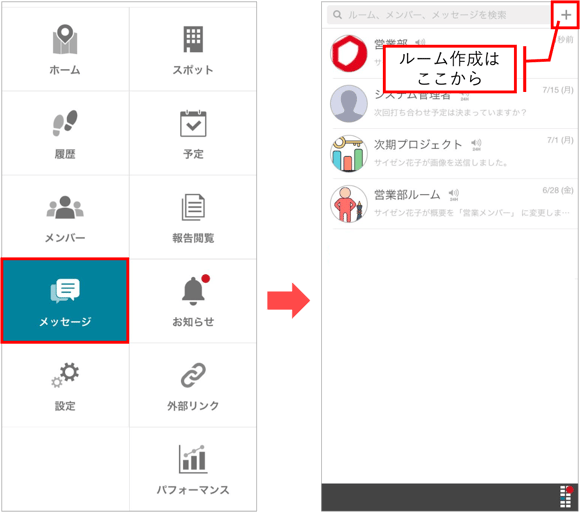
Task: Open the grid menu icon in bottom bar
Action: 566,497
